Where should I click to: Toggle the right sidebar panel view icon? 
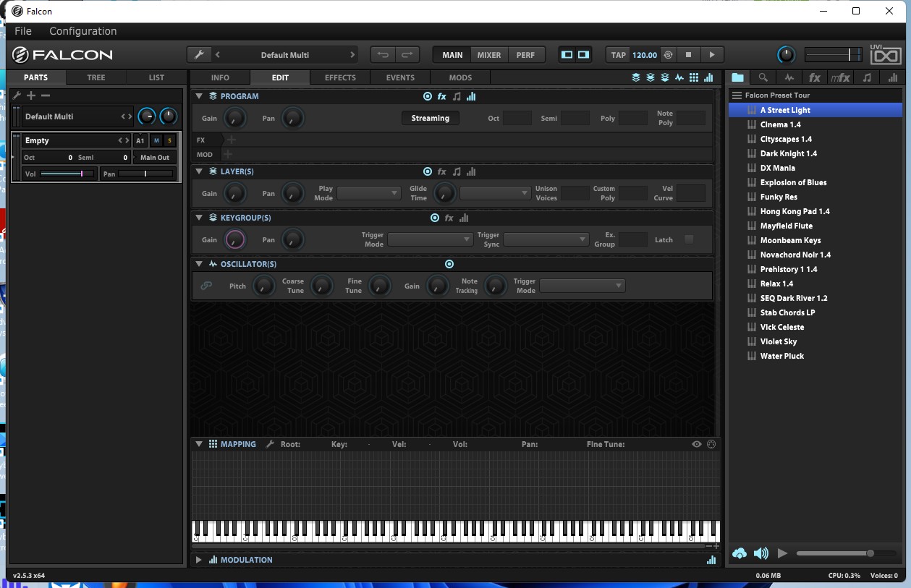tap(583, 55)
